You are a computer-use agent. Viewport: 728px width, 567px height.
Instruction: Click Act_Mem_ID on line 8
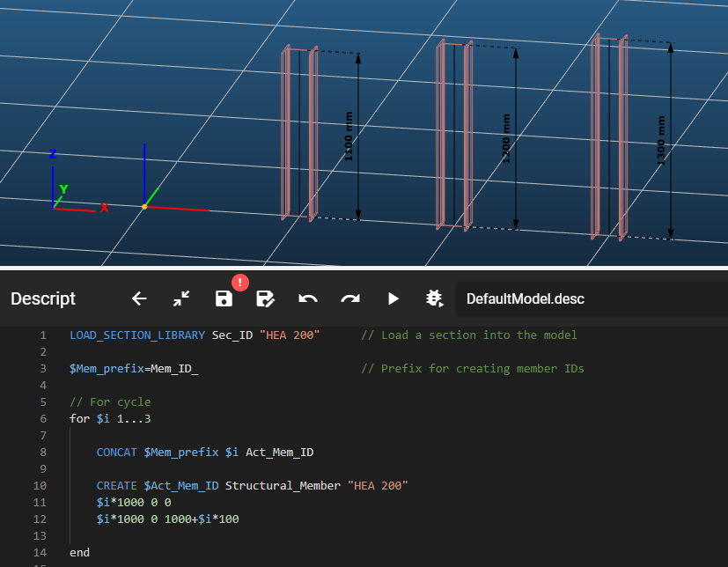click(280, 453)
